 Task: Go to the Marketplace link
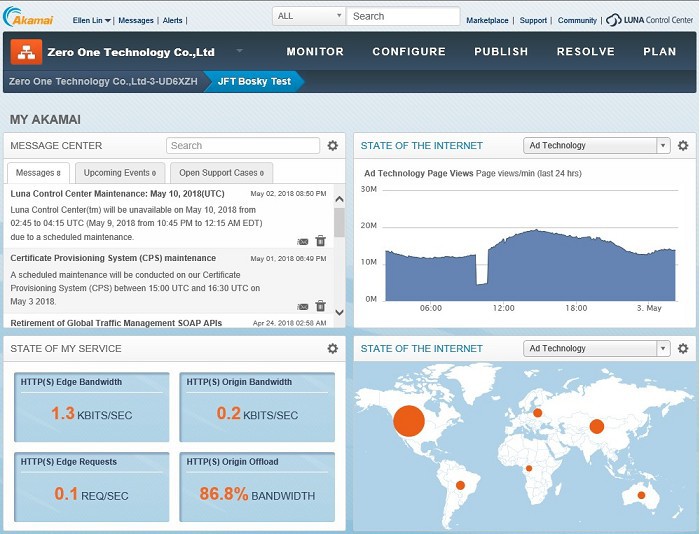[487, 21]
